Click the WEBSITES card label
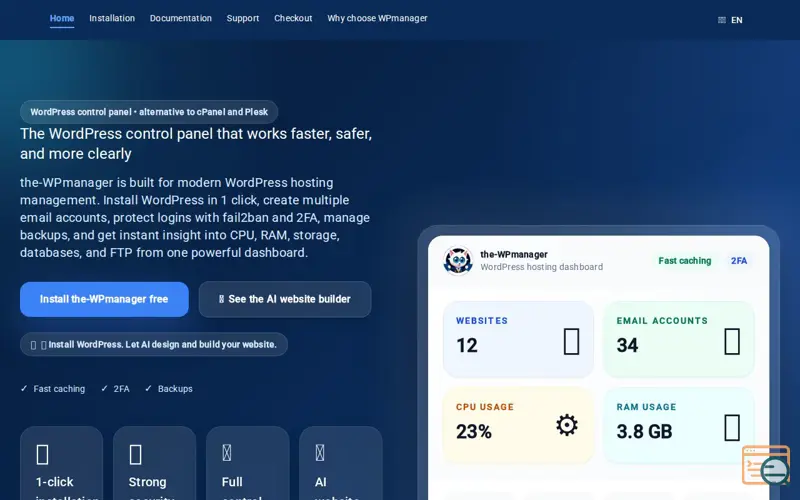Viewport: 800px width, 500px height. click(x=482, y=321)
